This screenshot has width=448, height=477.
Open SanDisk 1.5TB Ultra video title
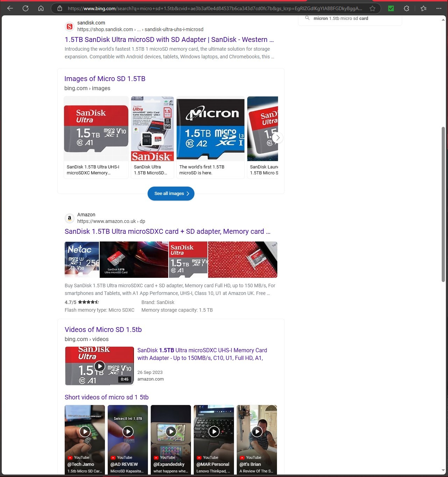[x=202, y=354]
